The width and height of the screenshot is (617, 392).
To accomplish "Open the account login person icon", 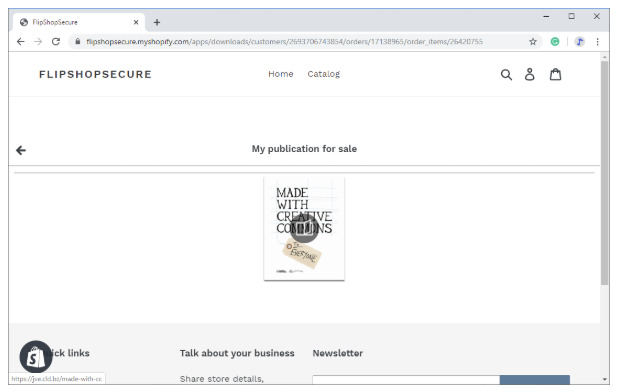I will click(x=530, y=74).
